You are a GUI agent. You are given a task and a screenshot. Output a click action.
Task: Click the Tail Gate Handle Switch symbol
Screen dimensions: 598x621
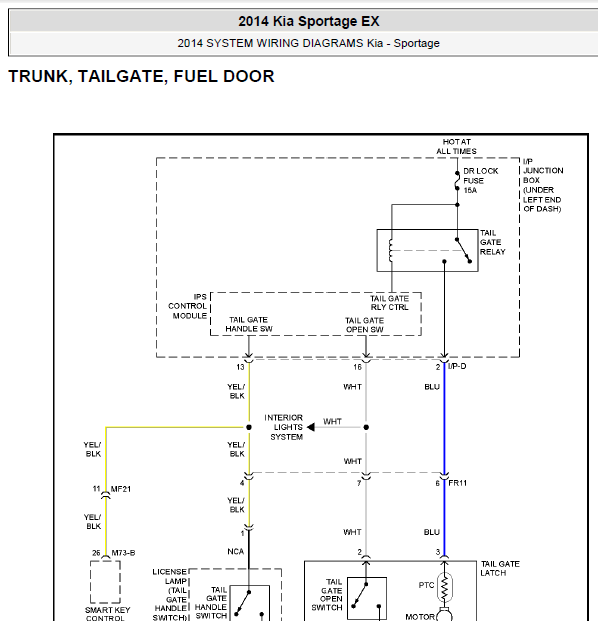[250, 602]
